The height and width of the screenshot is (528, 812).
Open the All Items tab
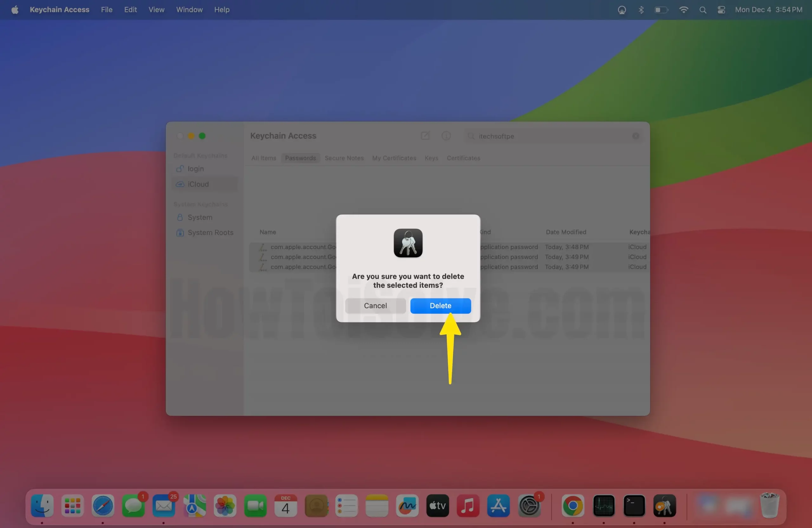[263, 158]
